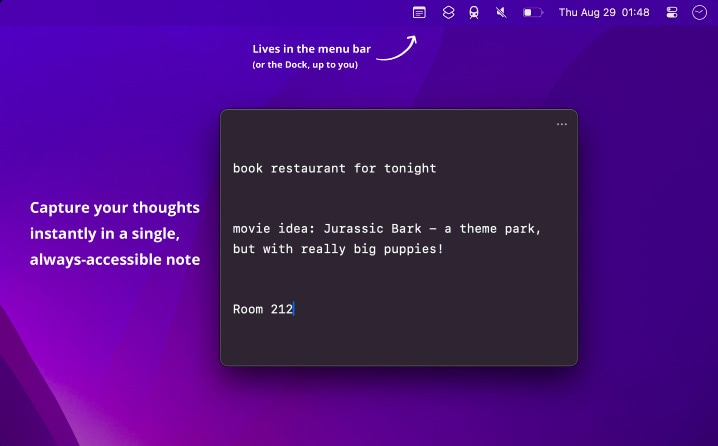Click "Capture your thoughts" headline text
This screenshot has height=446, width=718.
tap(114, 207)
